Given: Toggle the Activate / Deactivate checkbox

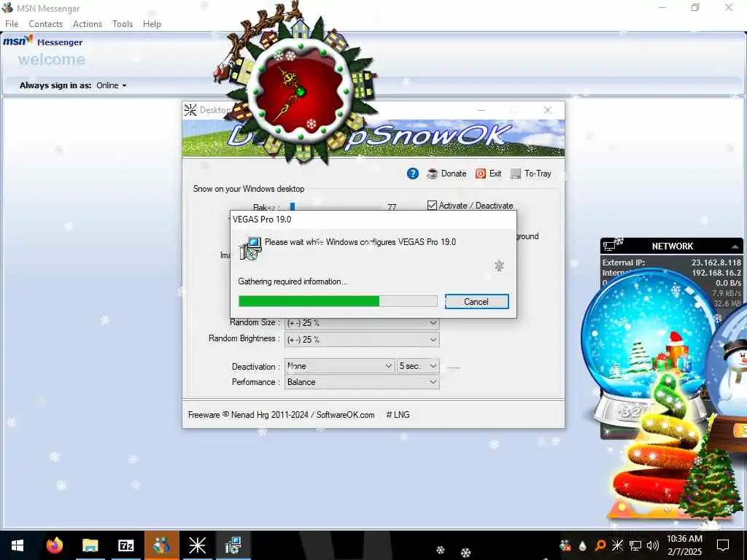Looking at the screenshot, I should 432,205.
